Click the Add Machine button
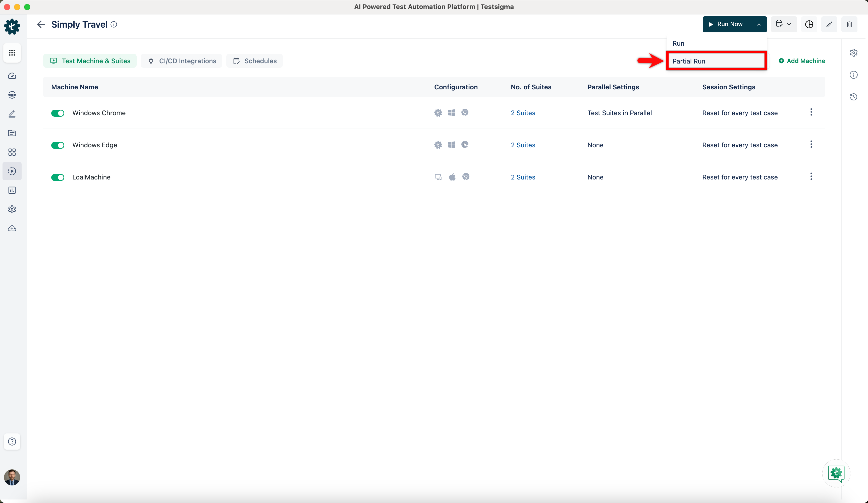The width and height of the screenshot is (868, 503). (x=801, y=61)
